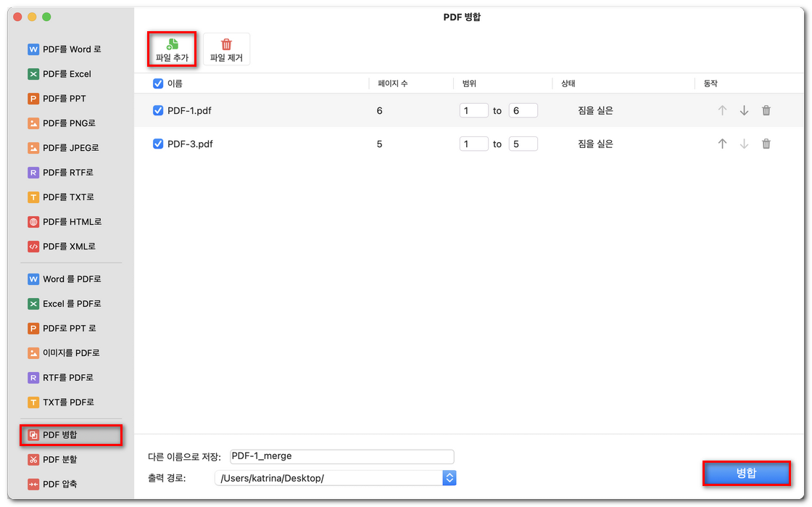Uncheck the PDF-1.pdf checkbox
812x507 pixels.
(x=157, y=110)
